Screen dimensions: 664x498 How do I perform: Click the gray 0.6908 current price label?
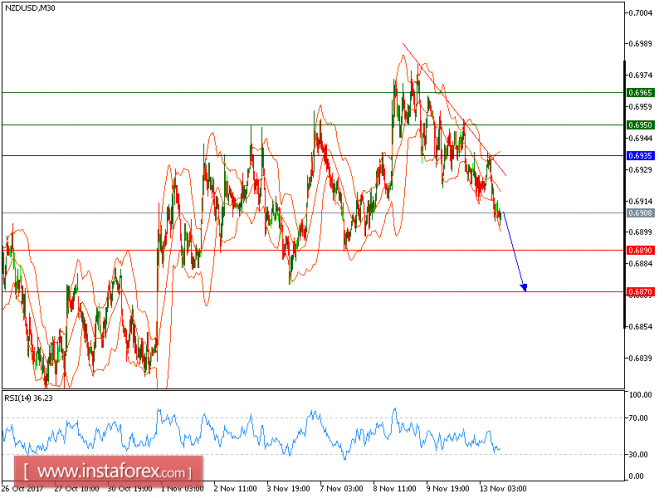(640, 213)
